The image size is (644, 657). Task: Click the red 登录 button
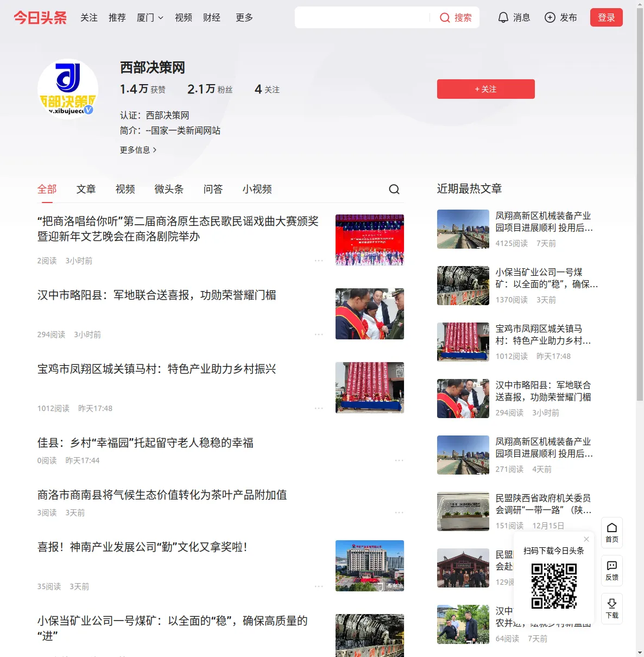click(x=607, y=17)
